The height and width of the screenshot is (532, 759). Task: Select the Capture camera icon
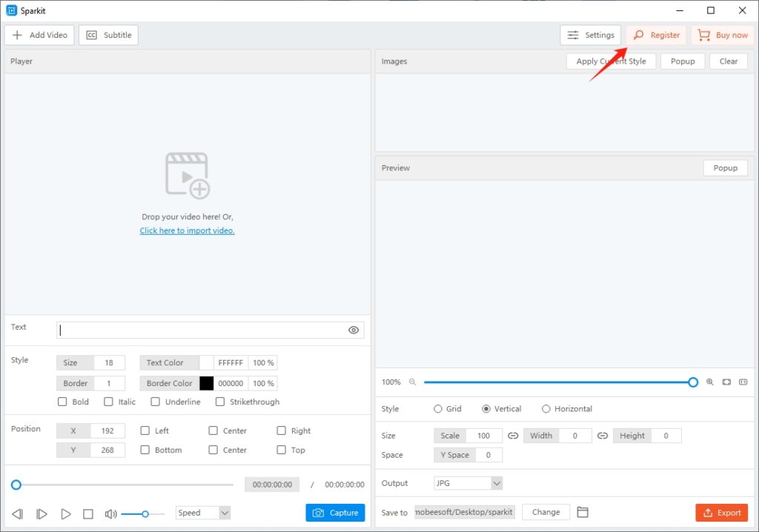(316, 512)
